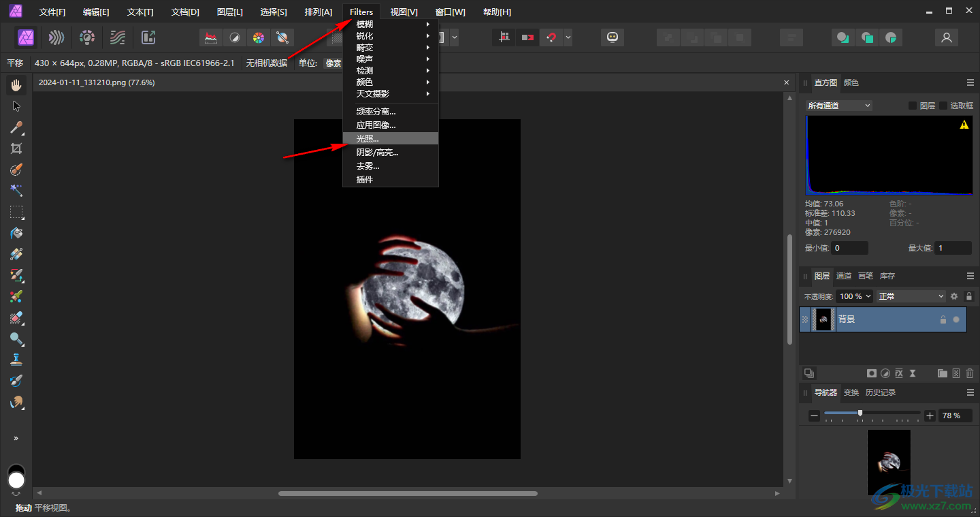
Task: Toggle visibility dot of 背景 layer
Action: tap(956, 319)
